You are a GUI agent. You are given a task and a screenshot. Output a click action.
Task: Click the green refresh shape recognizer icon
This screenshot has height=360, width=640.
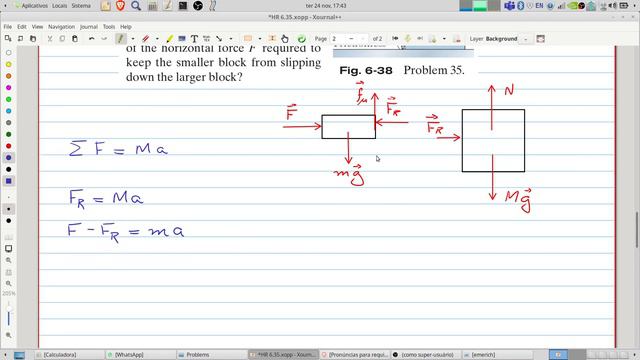tap(302, 39)
